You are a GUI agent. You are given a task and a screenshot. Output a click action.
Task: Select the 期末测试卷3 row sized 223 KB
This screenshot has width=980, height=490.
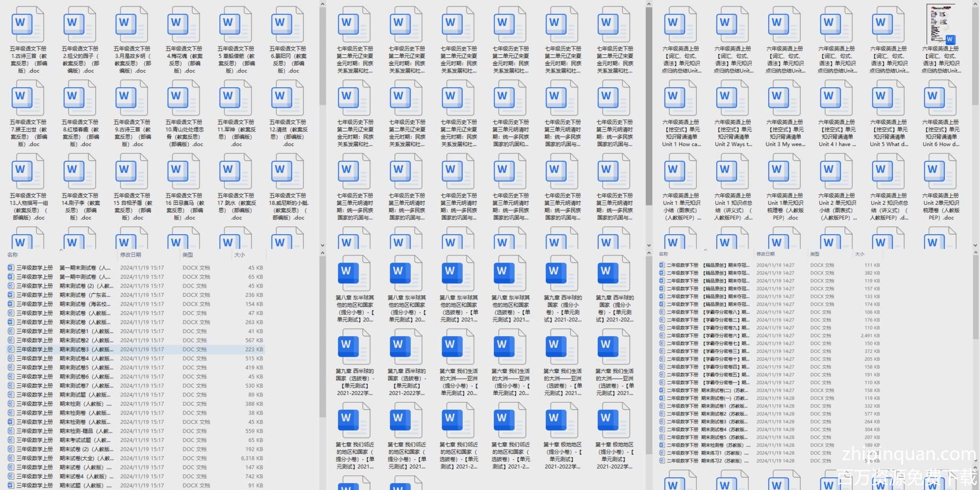tap(135, 349)
